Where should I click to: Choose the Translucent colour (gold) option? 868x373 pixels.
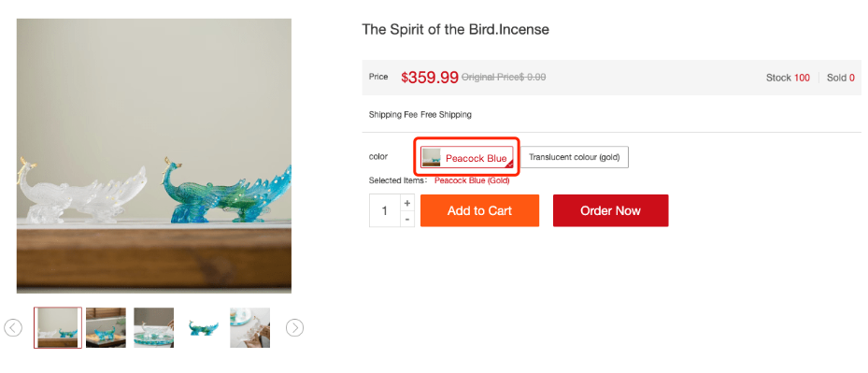[x=575, y=157]
